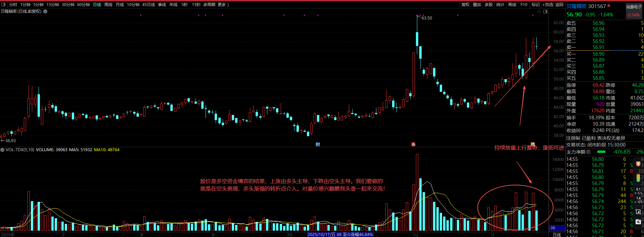
Task: Select the 45日线 period tab
Action: pyautogui.click(x=149, y=5)
